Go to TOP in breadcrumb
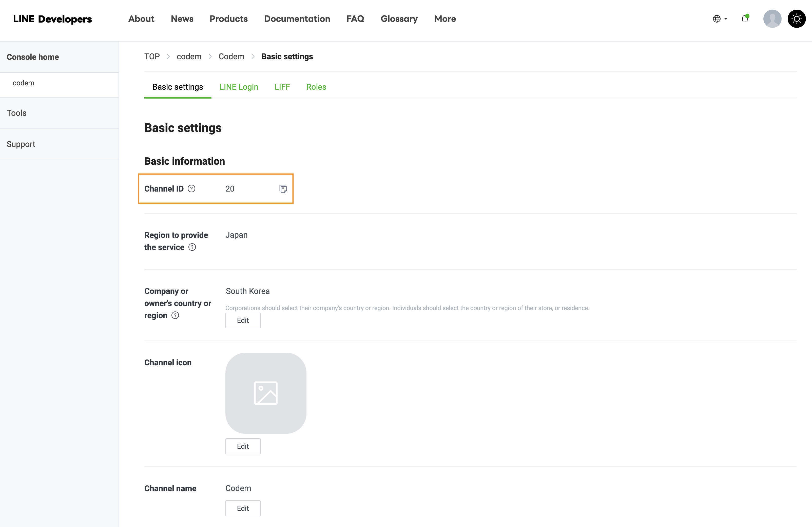Screen dimensions: 812x527 click(152, 57)
